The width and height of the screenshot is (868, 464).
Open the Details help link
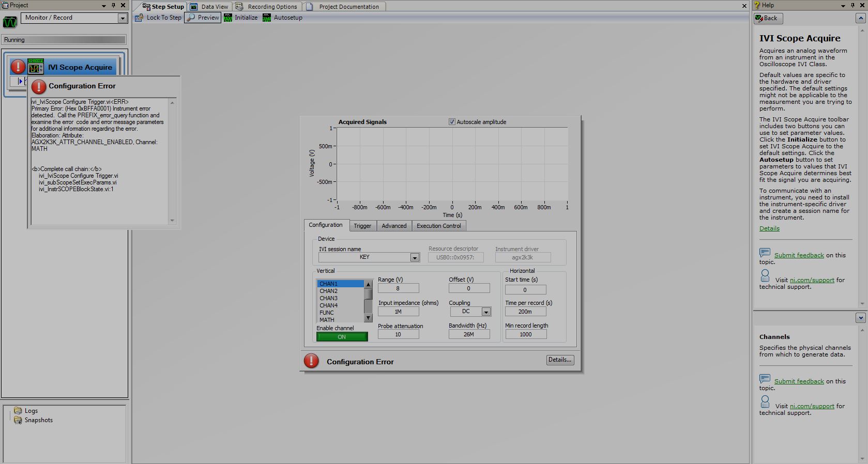(x=769, y=228)
